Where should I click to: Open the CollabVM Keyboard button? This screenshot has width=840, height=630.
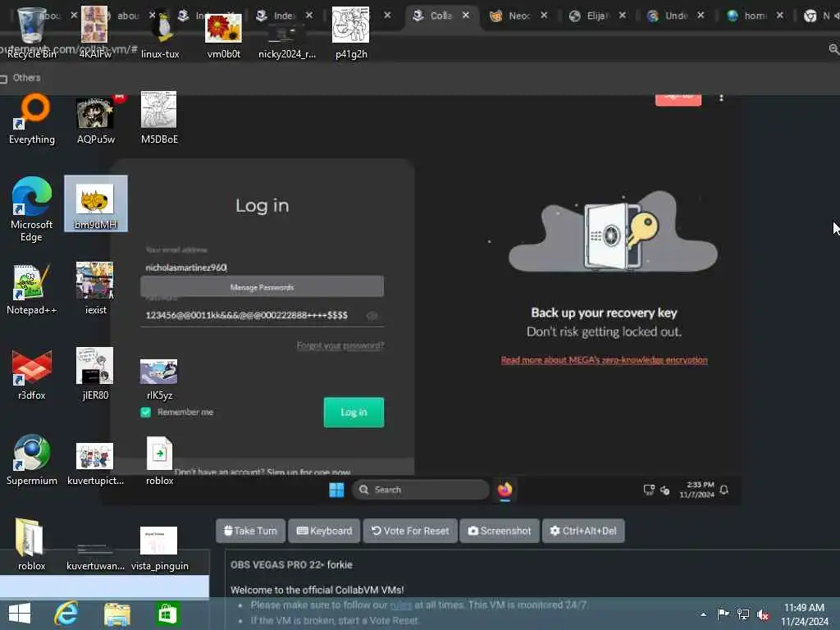324,531
